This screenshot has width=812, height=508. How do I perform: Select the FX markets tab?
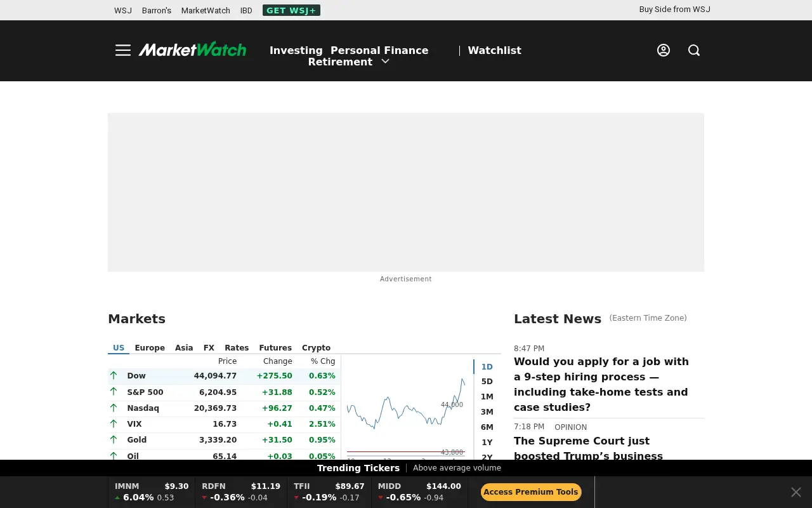[x=209, y=348]
